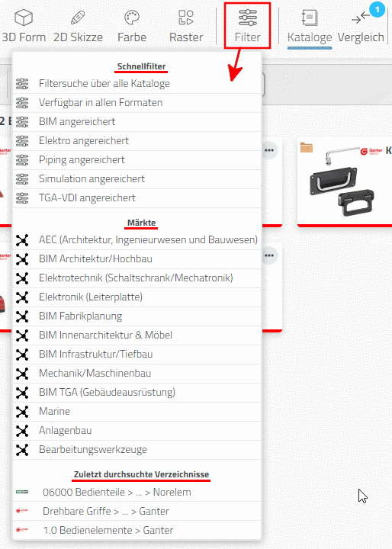Click market icon beside Elektronik (Leiterplatte)
The height and width of the screenshot is (549, 392).
coord(22,297)
